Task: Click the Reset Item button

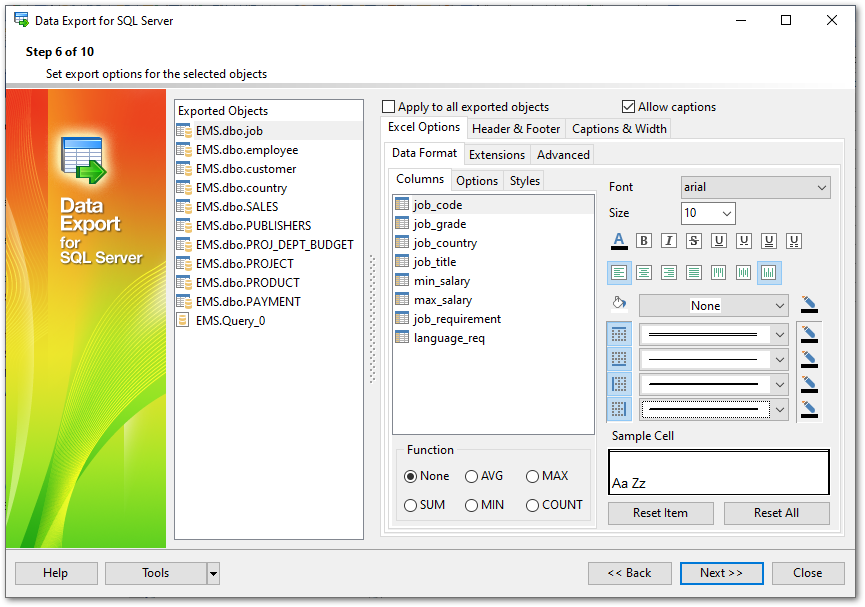Action: [x=660, y=513]
